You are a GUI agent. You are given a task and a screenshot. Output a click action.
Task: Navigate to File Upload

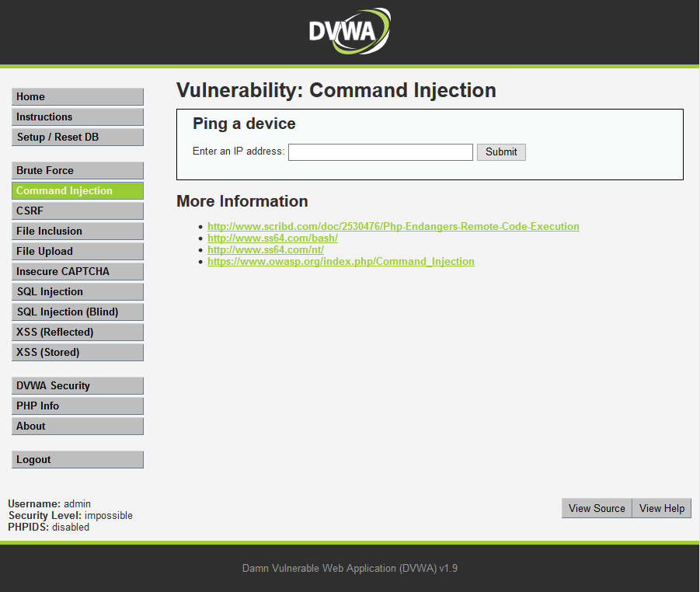tap(77, 251)
